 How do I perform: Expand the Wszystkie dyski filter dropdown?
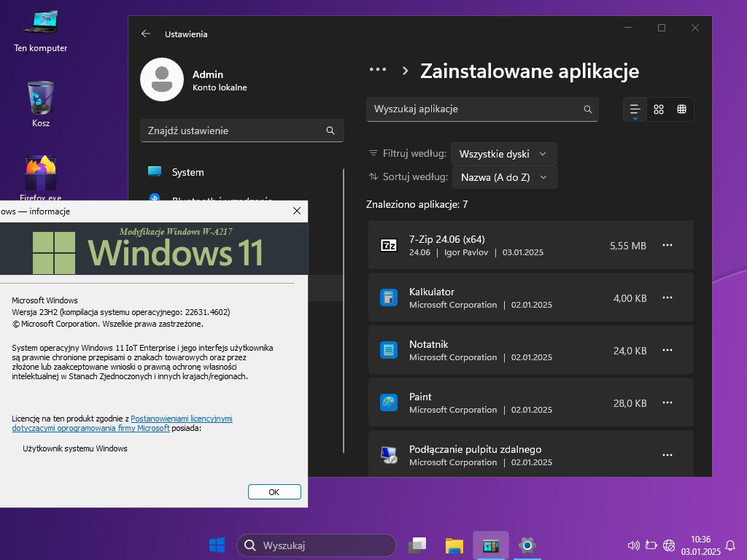503,154
